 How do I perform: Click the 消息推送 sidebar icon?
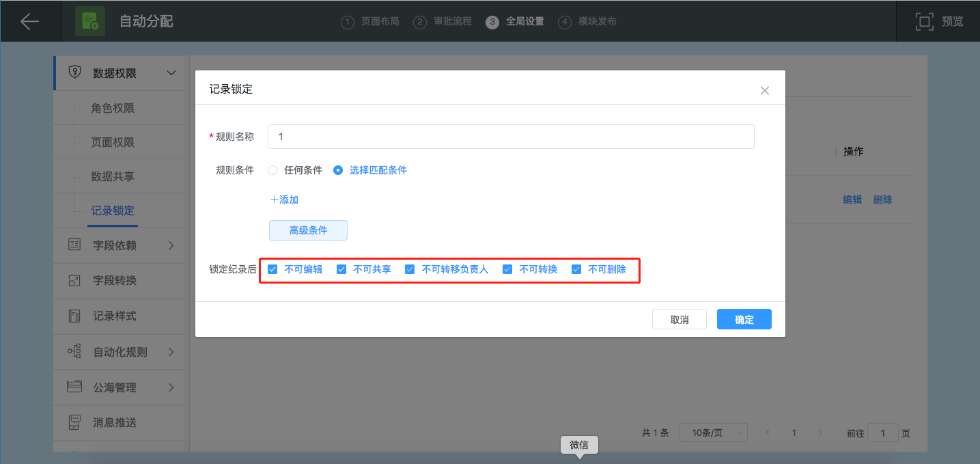pyautogui.click(x=74, y=422)
